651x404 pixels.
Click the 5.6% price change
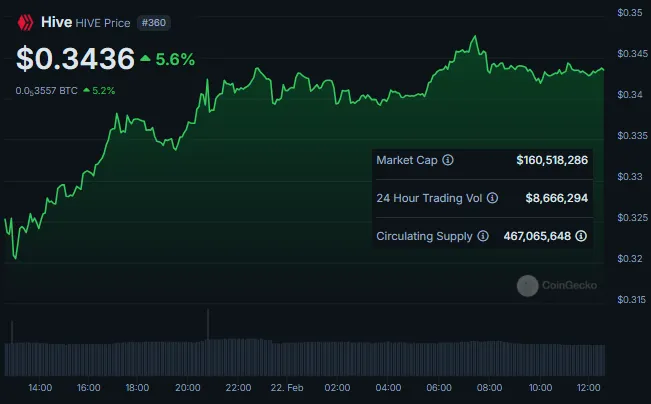pyautogui.click(x=175, y=59)
